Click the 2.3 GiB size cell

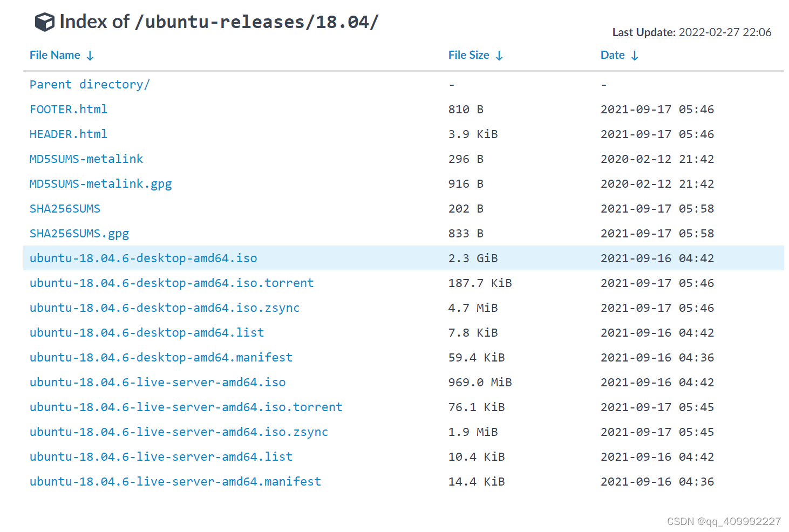(x=473, y=258)
